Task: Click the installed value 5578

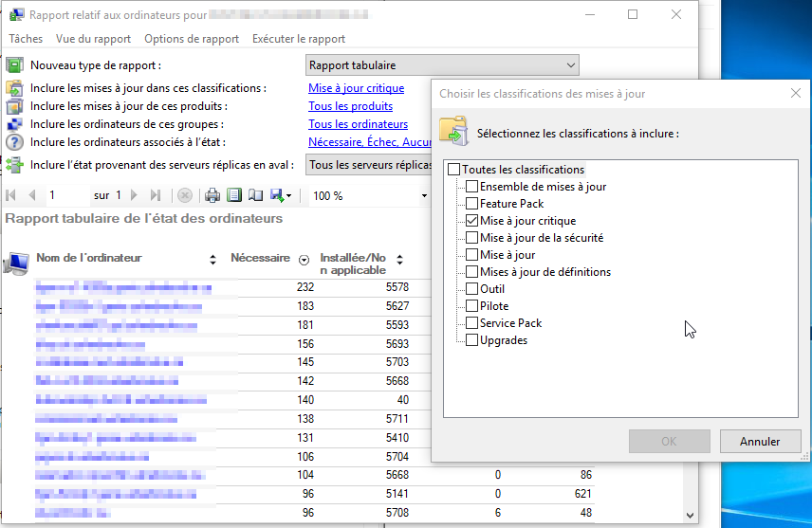Action: (x=397, y=287)
